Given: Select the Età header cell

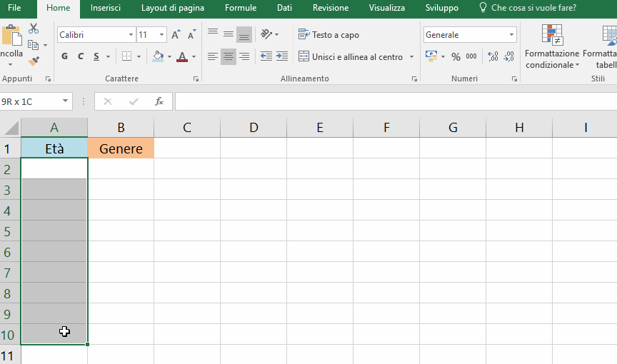Looking at the screenshot, I should tap(54, 148).
